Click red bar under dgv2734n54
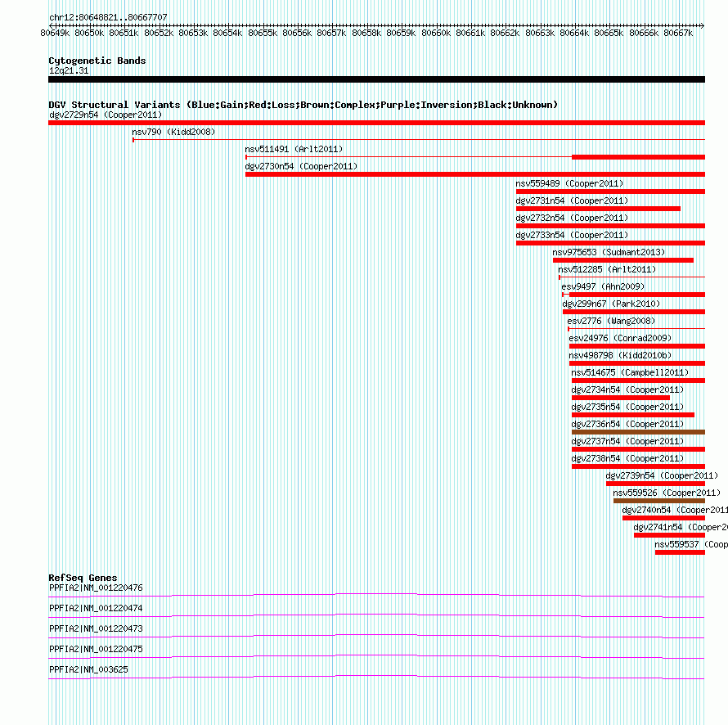Image resolution: width=728 pixels, height=725 pixels. pos(620,398)
